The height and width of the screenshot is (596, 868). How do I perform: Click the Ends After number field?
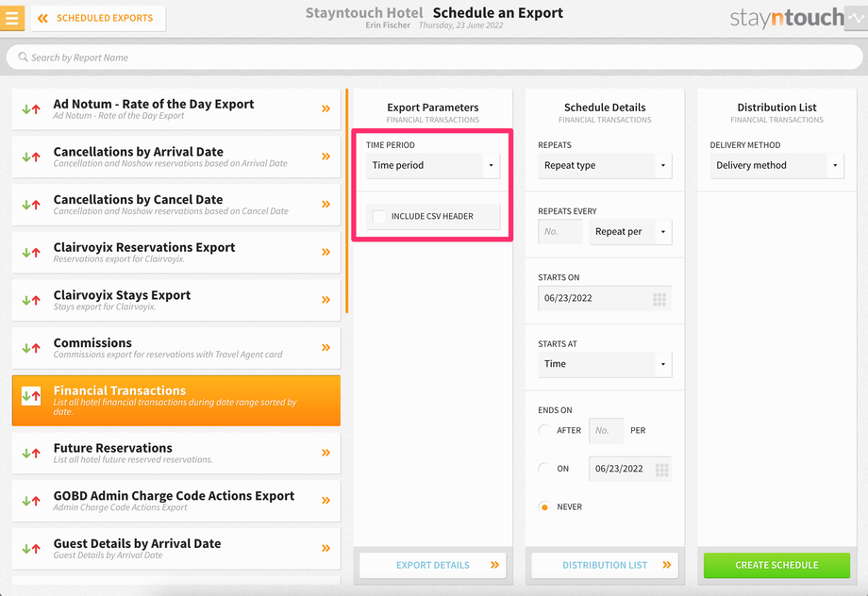[606, 431]
